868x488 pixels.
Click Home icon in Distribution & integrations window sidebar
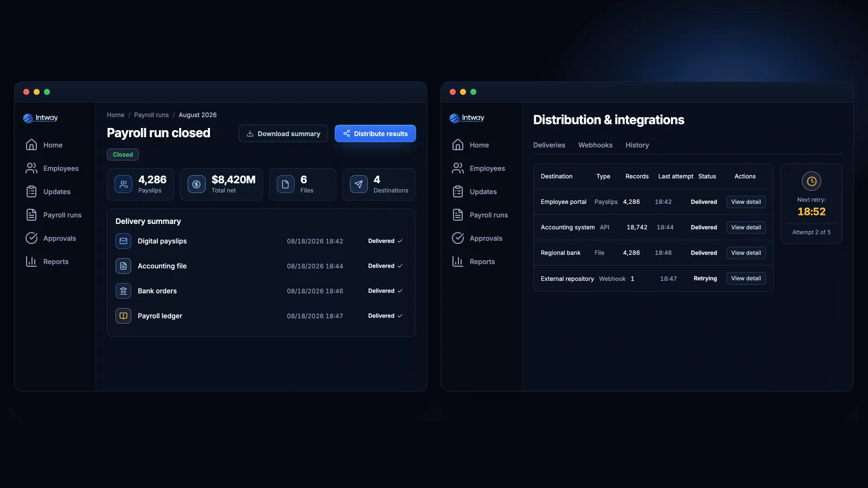(458, 145)
